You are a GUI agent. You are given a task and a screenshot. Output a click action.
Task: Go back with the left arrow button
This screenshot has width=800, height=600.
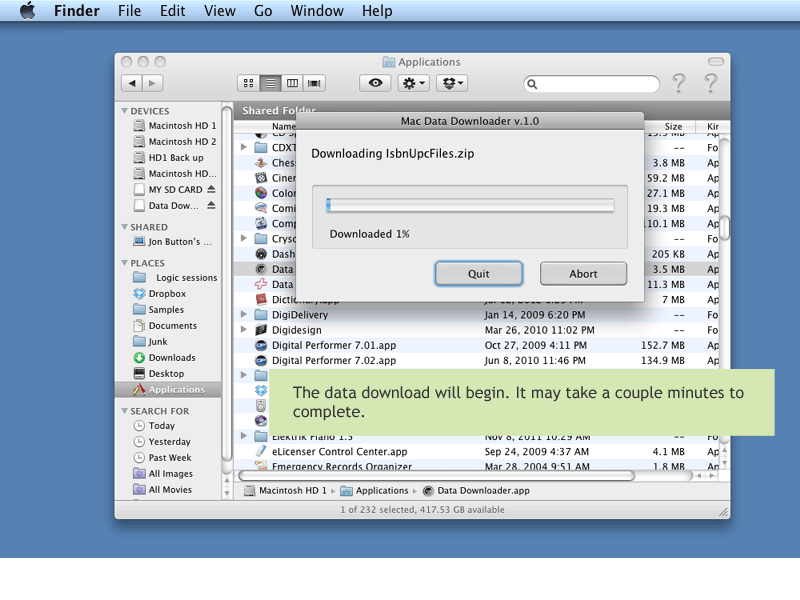click(x=132, y=83)
